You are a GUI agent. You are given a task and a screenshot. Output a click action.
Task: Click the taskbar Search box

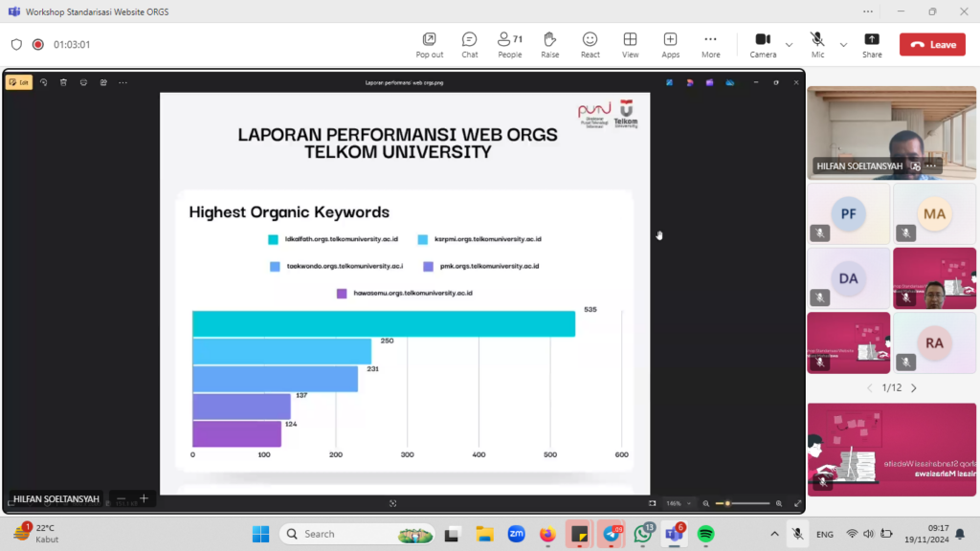pyautogui.click(x=358, y=534)
